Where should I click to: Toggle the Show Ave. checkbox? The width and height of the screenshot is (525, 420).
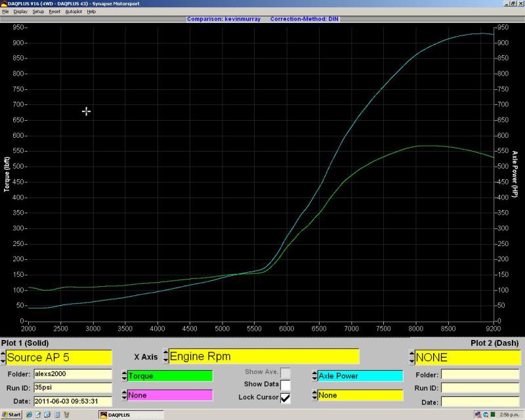[x=285, y=373]
